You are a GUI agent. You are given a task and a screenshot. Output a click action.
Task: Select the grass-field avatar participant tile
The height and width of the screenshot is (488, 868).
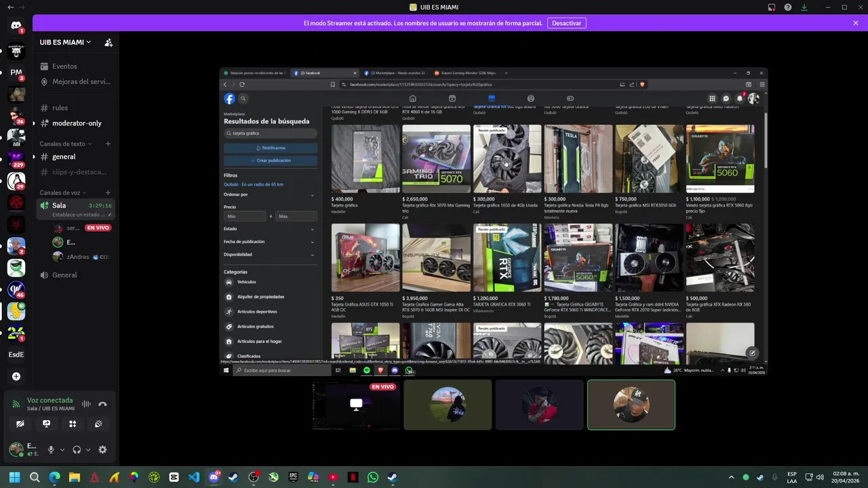click(448, 405)
